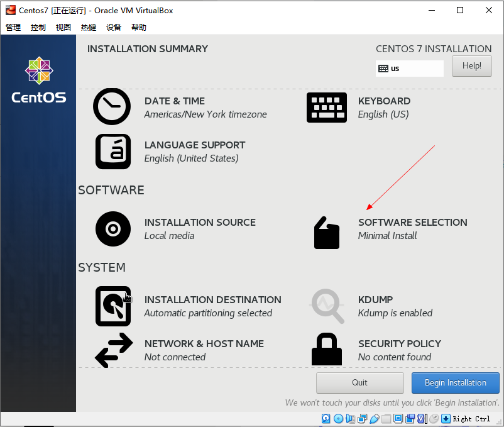The width and height of the screenshot is (504, 427).
Task: Open the KEYBOARD settings label
Action: 384,101
